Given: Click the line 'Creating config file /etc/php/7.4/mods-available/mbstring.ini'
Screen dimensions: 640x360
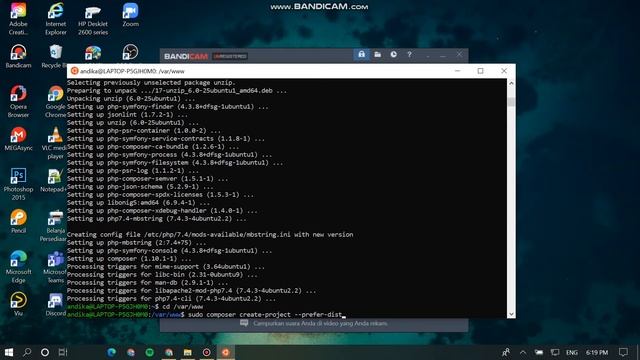Looking at the screenshot, I should click(210, 234).
